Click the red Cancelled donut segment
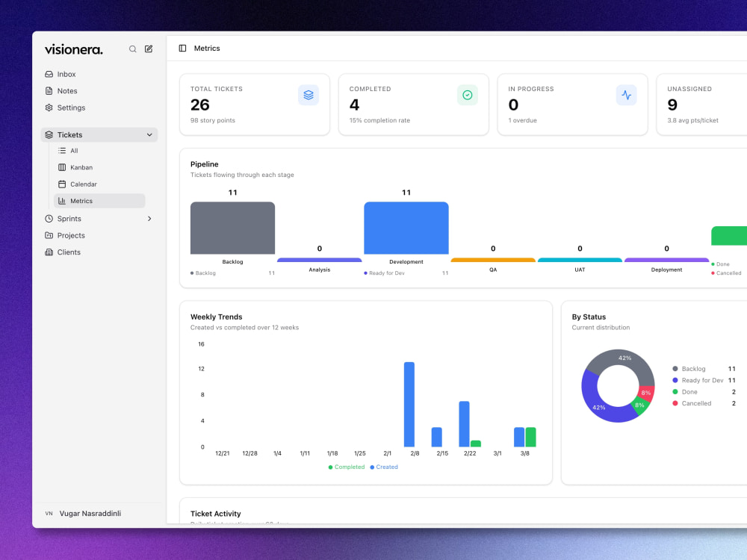The height and width of the screenshot is (560, 747). pyautogui.click(x=646, y=393)
